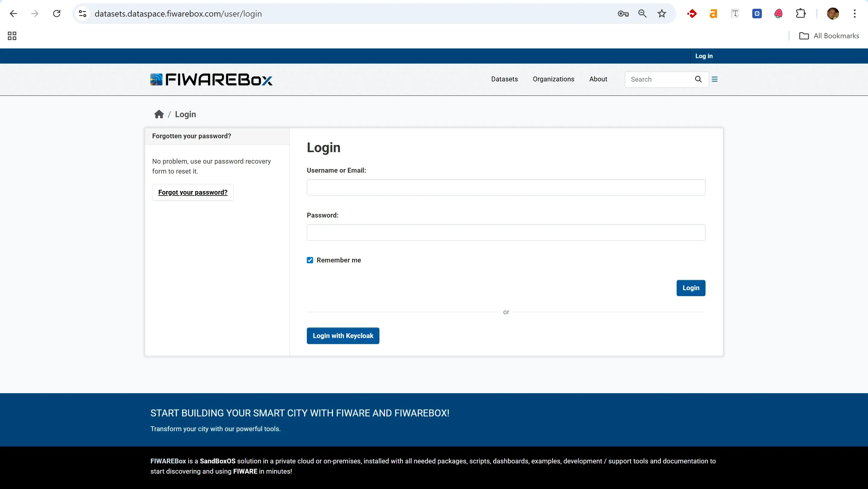Click the Forgot your password? link

point(193,192)
